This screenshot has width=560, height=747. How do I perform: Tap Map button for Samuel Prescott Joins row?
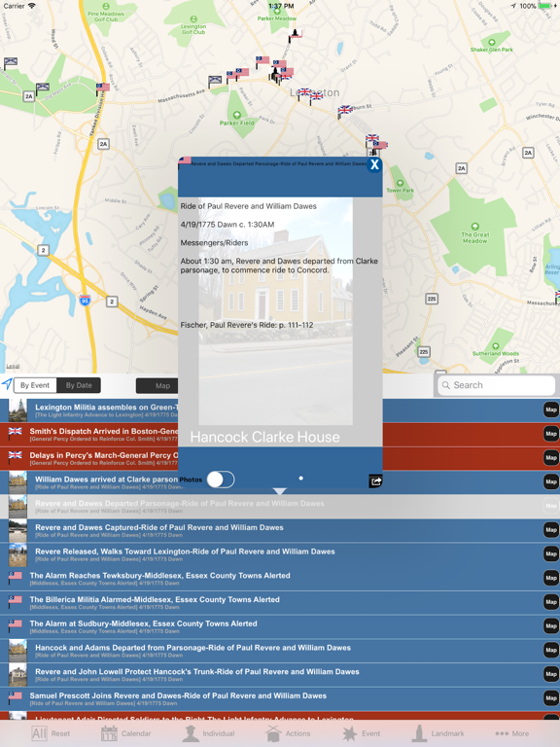tap(551, 698)
